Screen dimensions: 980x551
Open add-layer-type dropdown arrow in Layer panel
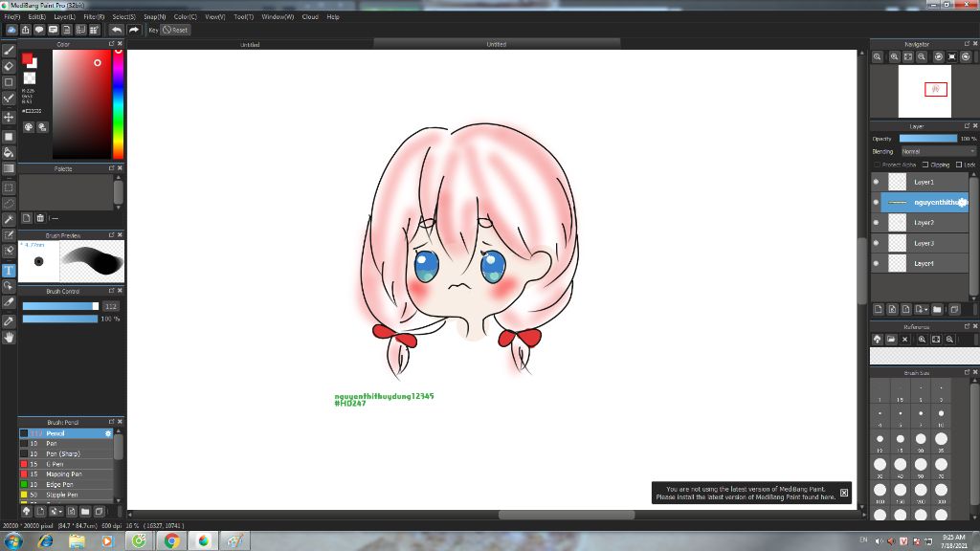pyautogui.click(x=922, y=309)
